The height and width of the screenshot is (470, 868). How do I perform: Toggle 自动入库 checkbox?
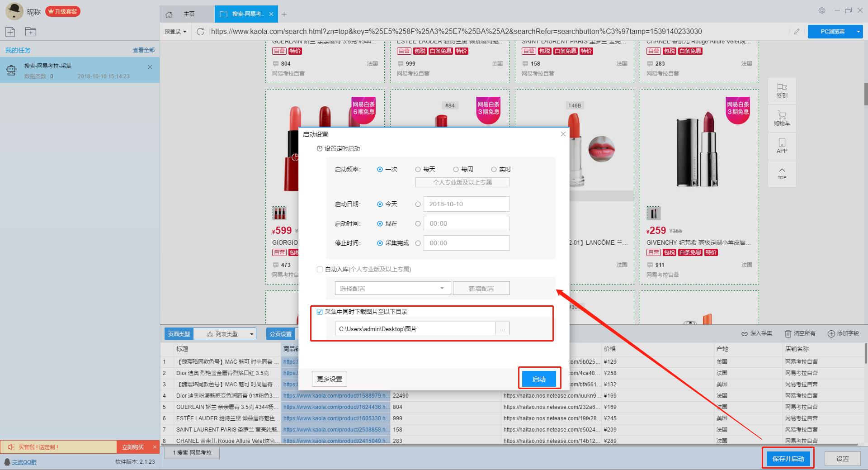click(320, 269)
